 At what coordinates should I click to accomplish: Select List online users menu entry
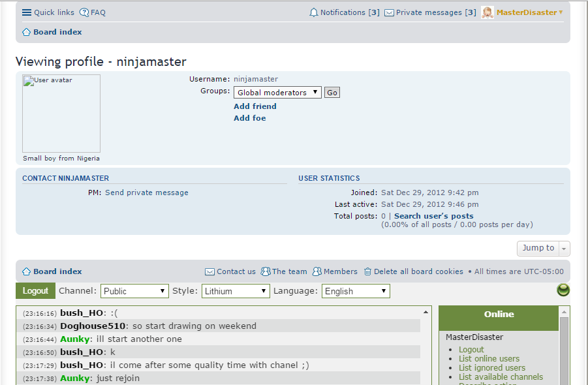[489, 359]
